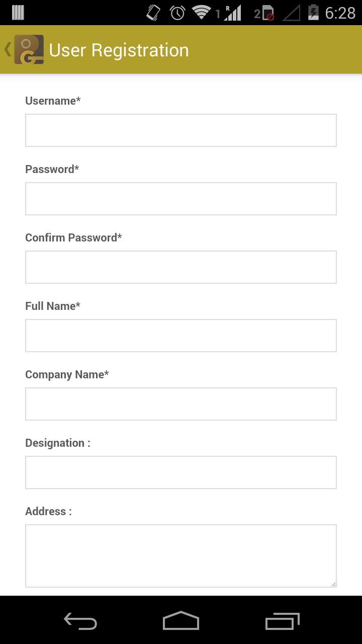Click inside the Address text area
The width and height of the screenshot is (362, 644).
(181, 555)
